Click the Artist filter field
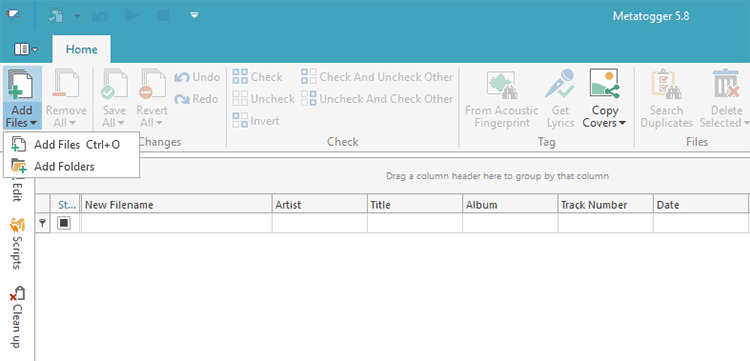Viewport: 750px width, 361px height. 320,223
